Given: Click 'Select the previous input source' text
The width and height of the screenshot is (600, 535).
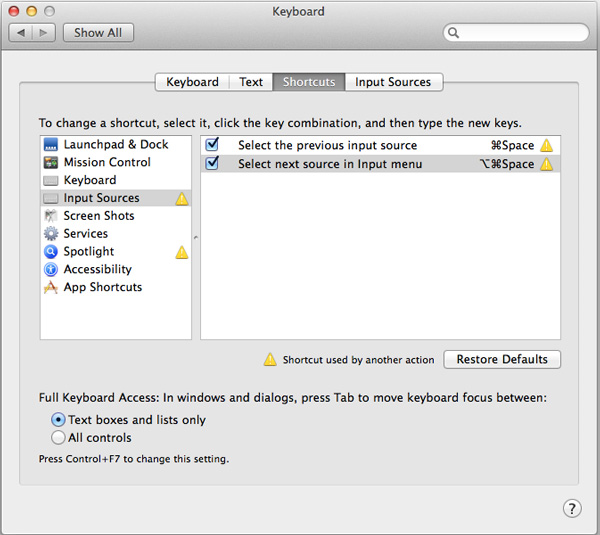Looking at the screenshot, I should [x=328, y=145].
